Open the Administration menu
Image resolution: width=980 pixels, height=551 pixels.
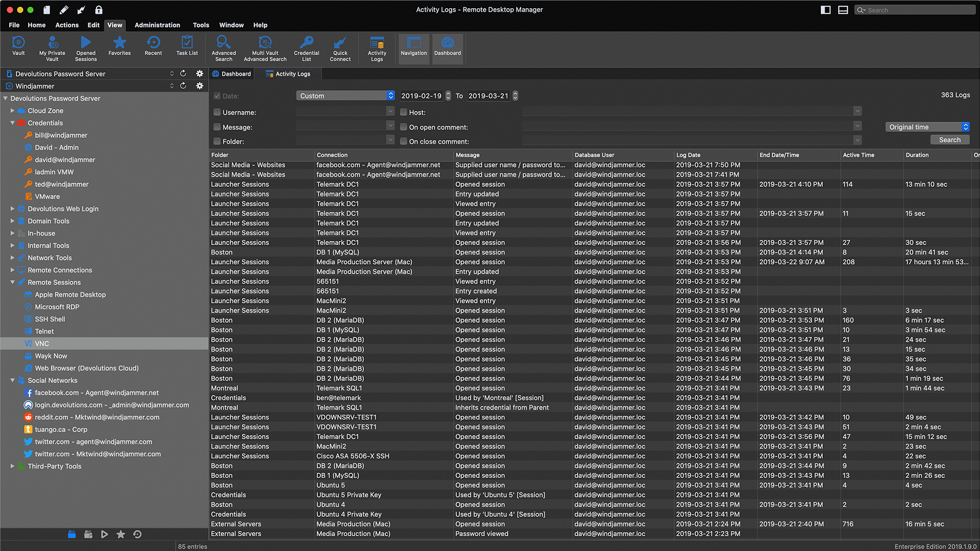[x=157, y=25]
